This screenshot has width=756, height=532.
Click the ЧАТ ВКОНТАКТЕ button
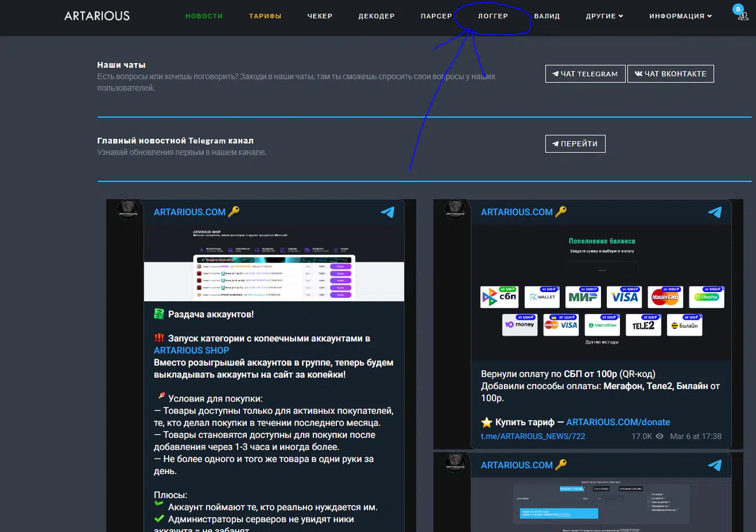(670, 73)
